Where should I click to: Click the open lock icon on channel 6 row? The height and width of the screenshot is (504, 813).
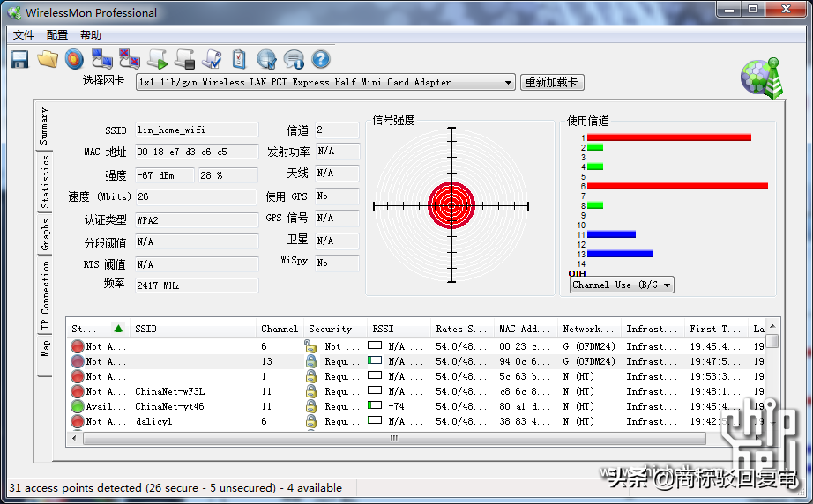(310, 346)
